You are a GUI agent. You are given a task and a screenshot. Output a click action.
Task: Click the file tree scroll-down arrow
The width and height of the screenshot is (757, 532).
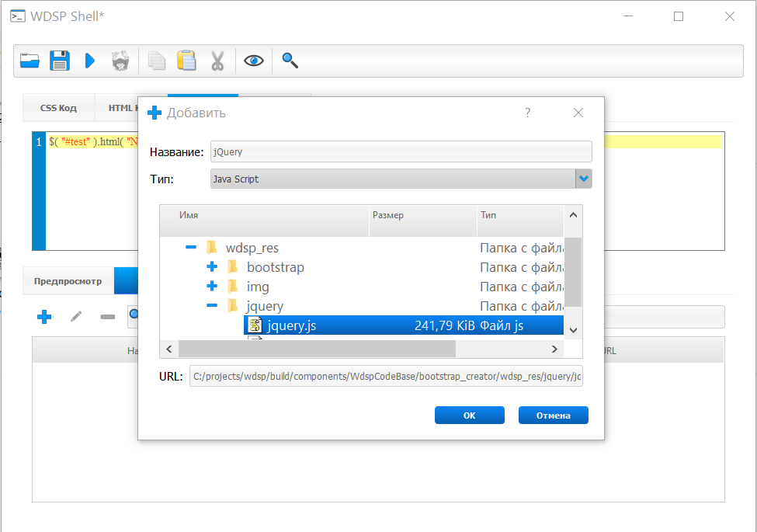click(573, 330)
